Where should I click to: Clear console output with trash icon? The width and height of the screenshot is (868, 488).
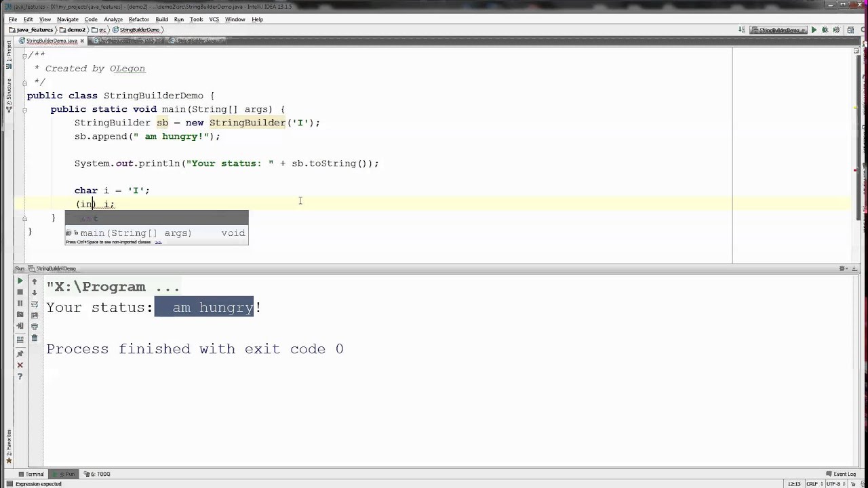tap(35, 338)
